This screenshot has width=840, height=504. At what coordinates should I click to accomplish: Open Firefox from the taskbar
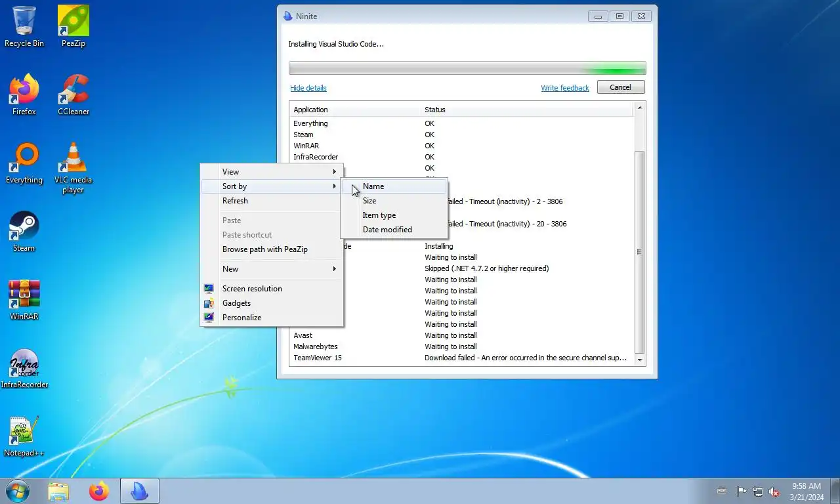[x=99, y=491]
